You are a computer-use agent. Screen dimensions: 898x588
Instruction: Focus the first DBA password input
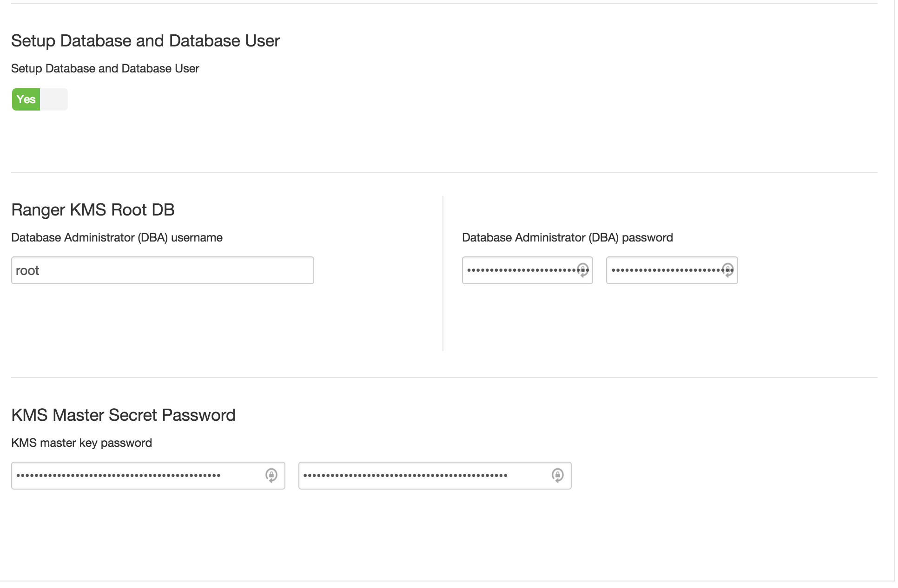527,270
